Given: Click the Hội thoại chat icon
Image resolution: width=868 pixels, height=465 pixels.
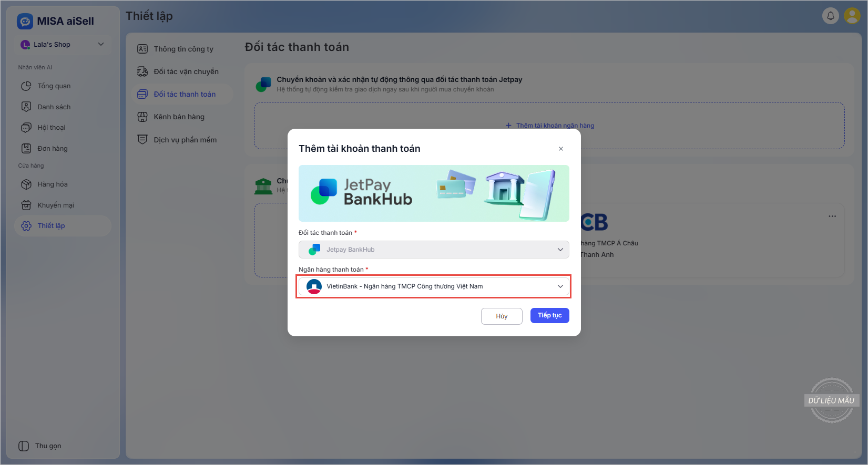Looking at the screenshot, I should click(26, 128).
